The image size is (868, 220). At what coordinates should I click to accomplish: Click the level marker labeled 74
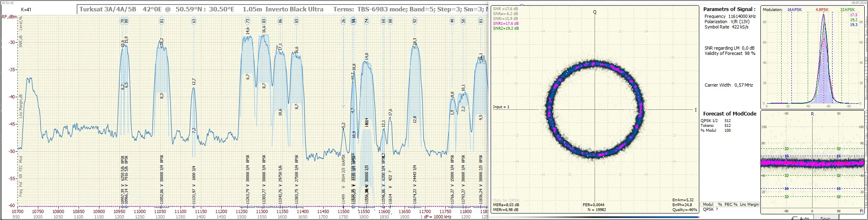click(x=366, y=21)
